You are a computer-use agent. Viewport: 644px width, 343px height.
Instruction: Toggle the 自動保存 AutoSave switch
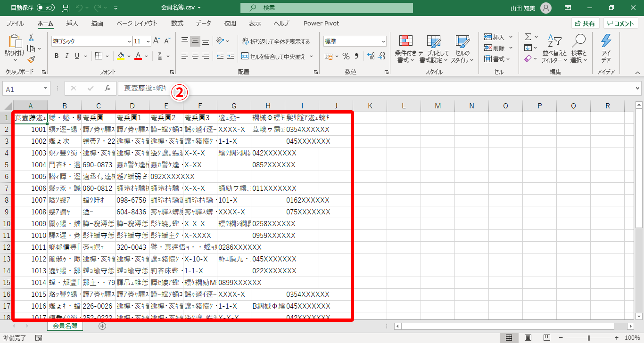[x=46, y=8]
